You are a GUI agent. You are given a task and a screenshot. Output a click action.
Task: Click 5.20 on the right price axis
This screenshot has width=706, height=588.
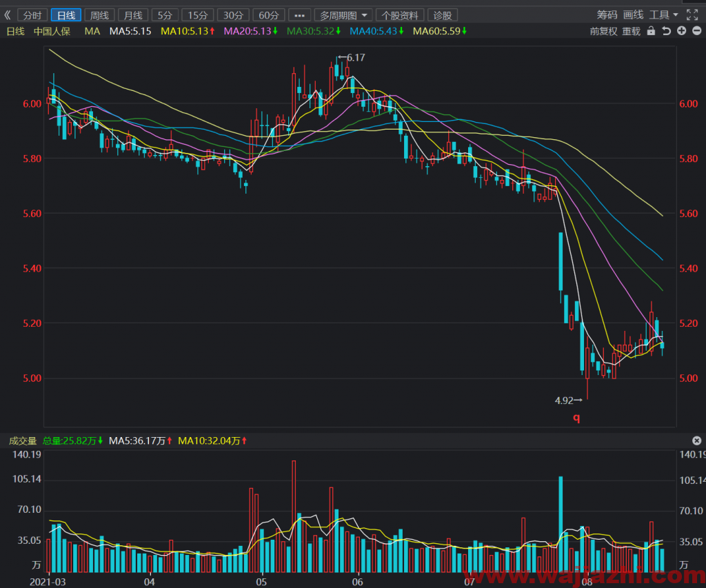click(689, 323)
